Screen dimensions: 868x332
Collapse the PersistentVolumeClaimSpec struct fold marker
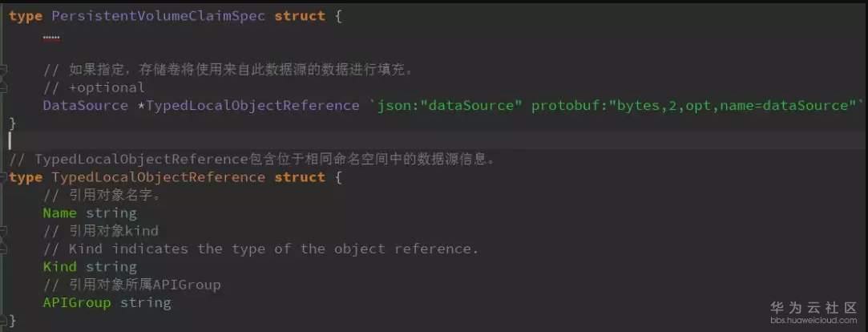[x=4, y=16]
